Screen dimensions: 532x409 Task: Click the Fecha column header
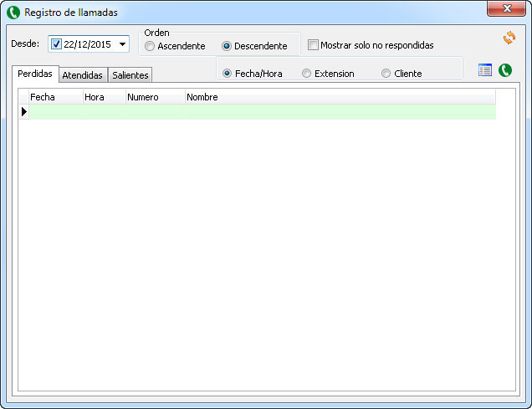coord(56,97)
